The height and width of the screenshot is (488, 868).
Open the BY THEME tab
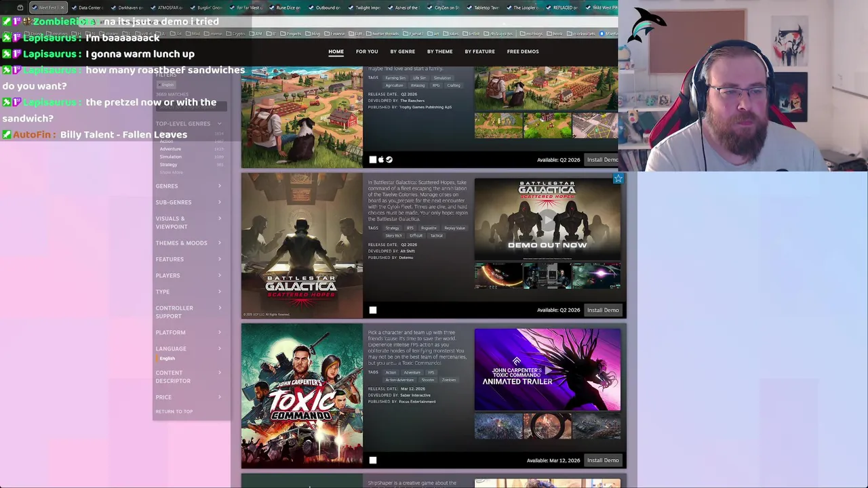(439, 52)
